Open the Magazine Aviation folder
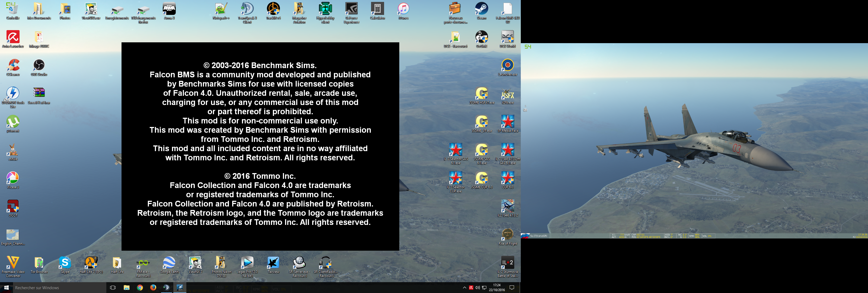The width and height of the screenshot is (868, 293). click(299, 13)
